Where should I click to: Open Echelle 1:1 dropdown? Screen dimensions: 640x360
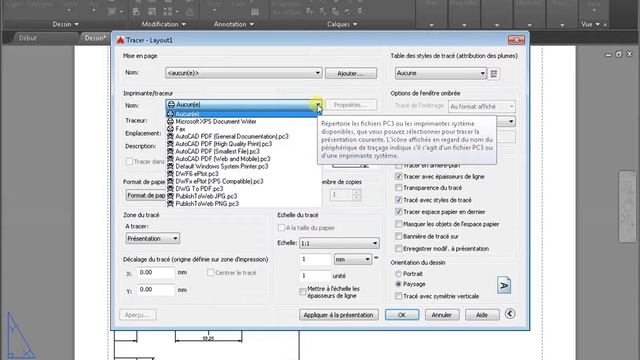(339, 243)
